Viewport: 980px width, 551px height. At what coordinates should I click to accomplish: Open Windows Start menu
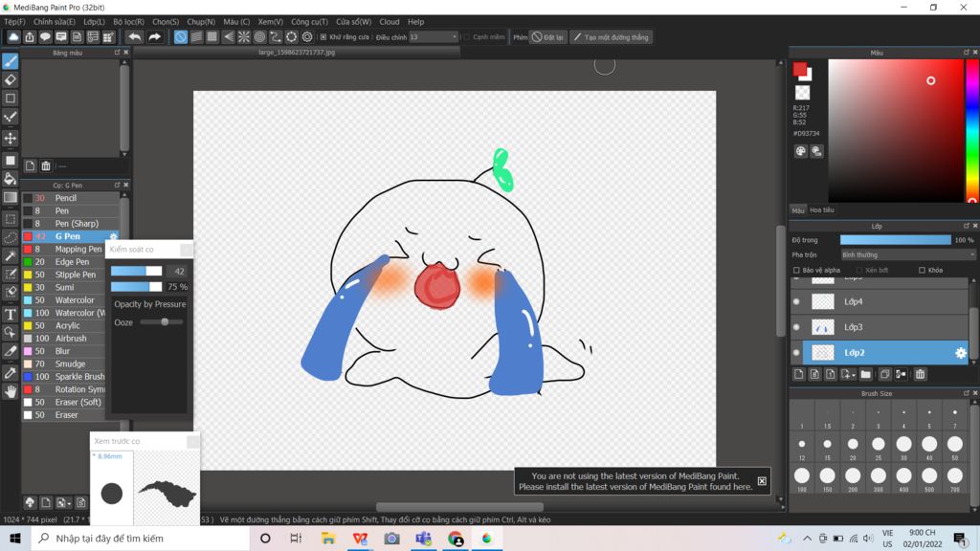coord(15,538)
